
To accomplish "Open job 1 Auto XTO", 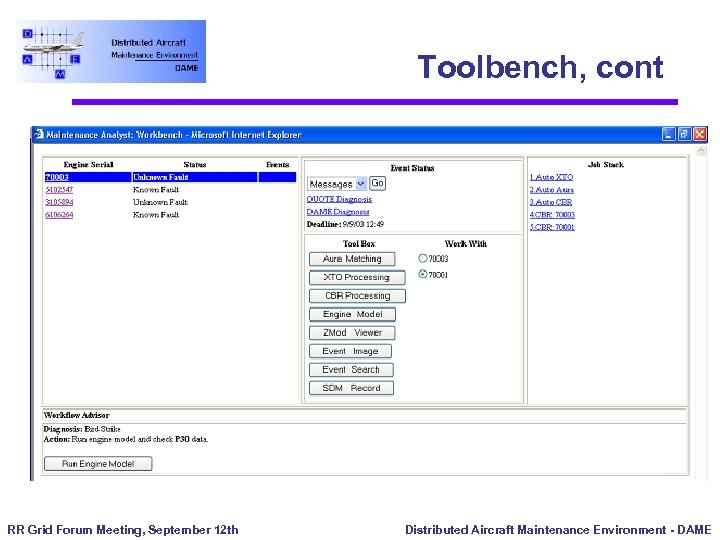I will pos(551,177).
